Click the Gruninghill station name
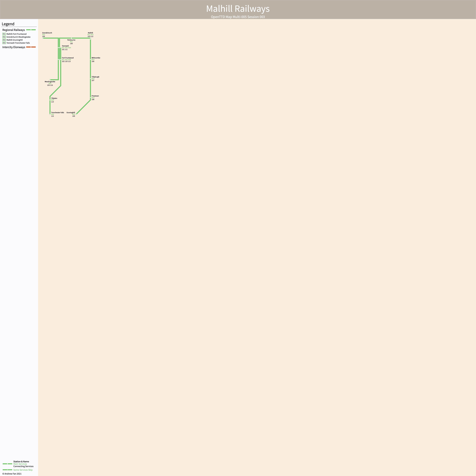Screen dimensions: 476x476 pyautogui.click(x=71, y=113)
